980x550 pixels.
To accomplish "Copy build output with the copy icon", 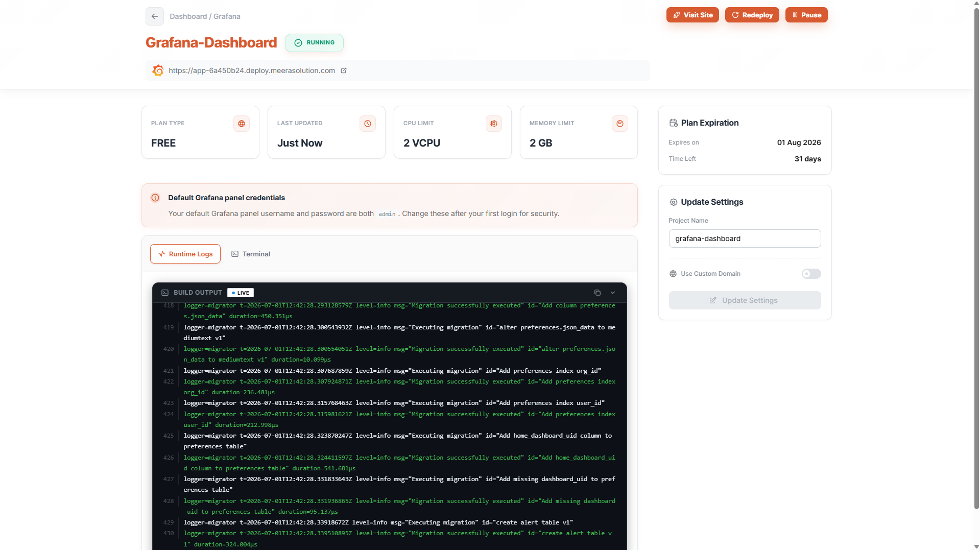I will click(597, 293).
